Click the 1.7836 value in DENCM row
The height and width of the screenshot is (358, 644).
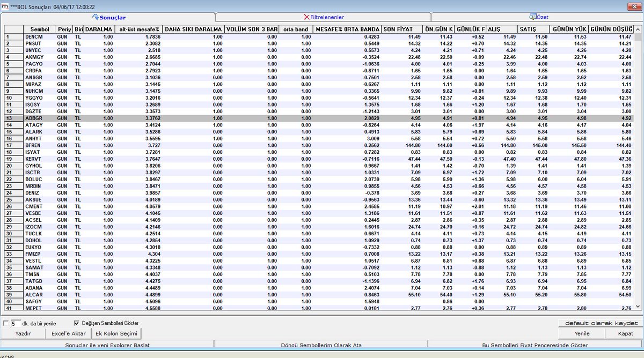point(152,36)
